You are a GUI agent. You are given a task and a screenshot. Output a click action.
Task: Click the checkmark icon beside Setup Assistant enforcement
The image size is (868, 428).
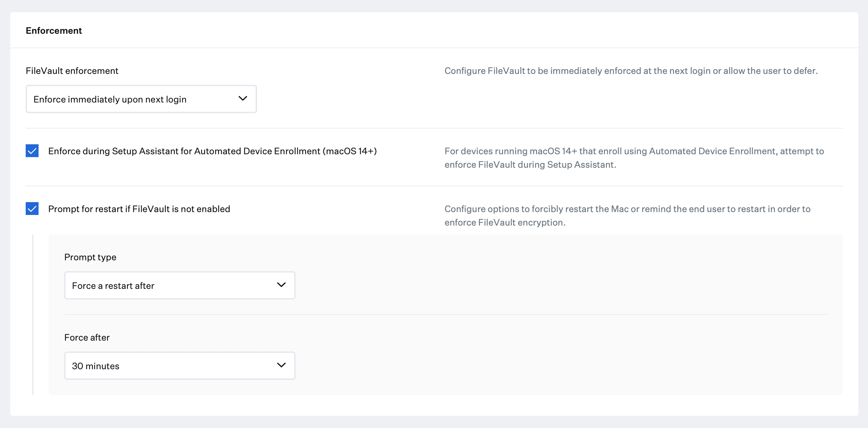click(32, 151)
